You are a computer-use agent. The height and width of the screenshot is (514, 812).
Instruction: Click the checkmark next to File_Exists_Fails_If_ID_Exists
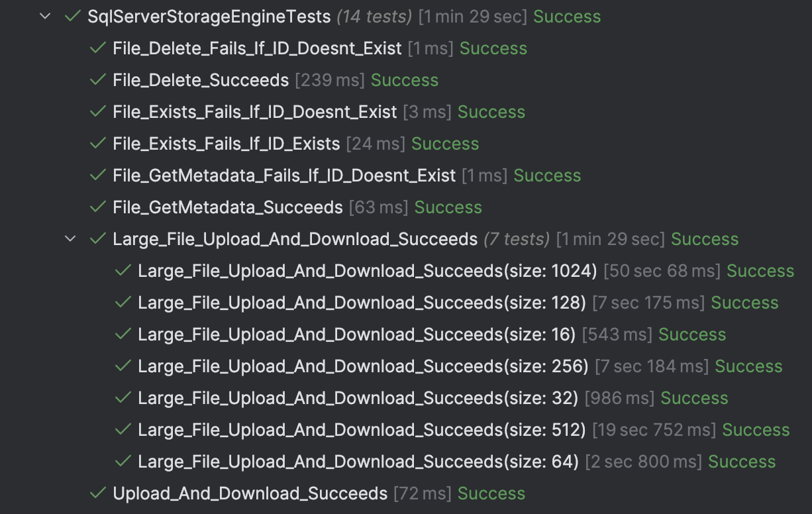(97, 143)
